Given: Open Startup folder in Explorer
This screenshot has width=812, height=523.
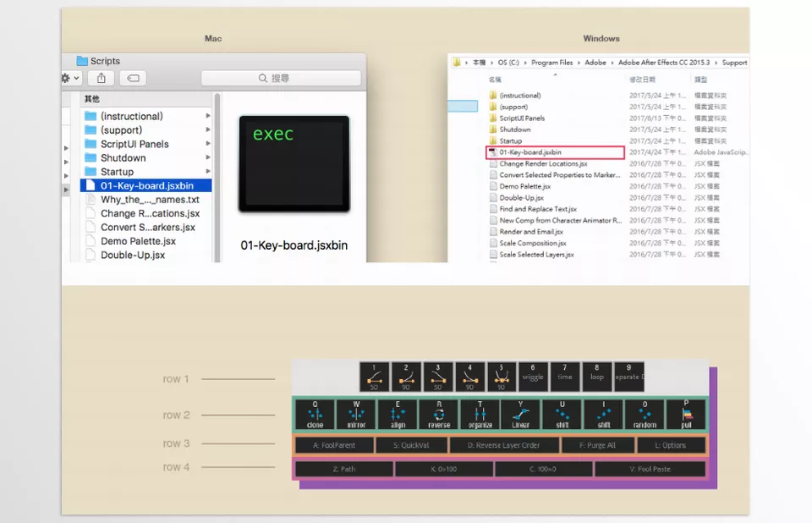Looking at the screenshot, I should coord(511,141).
